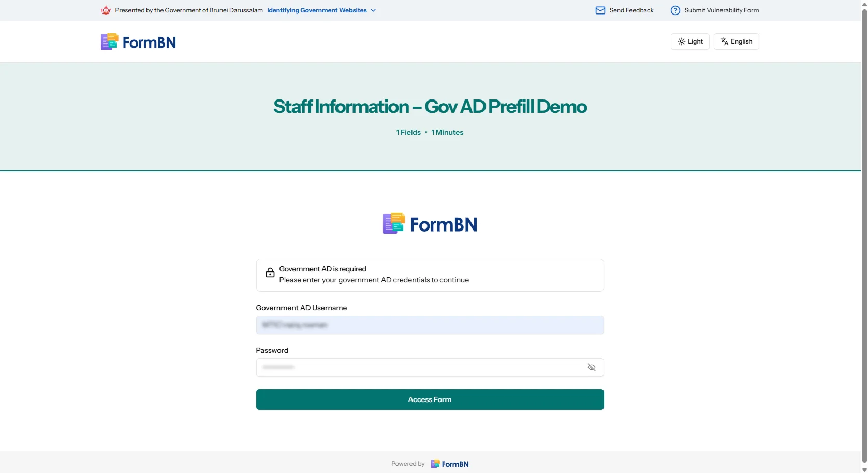
Task: Click the Government AD Username field
Action: point(430,325)
